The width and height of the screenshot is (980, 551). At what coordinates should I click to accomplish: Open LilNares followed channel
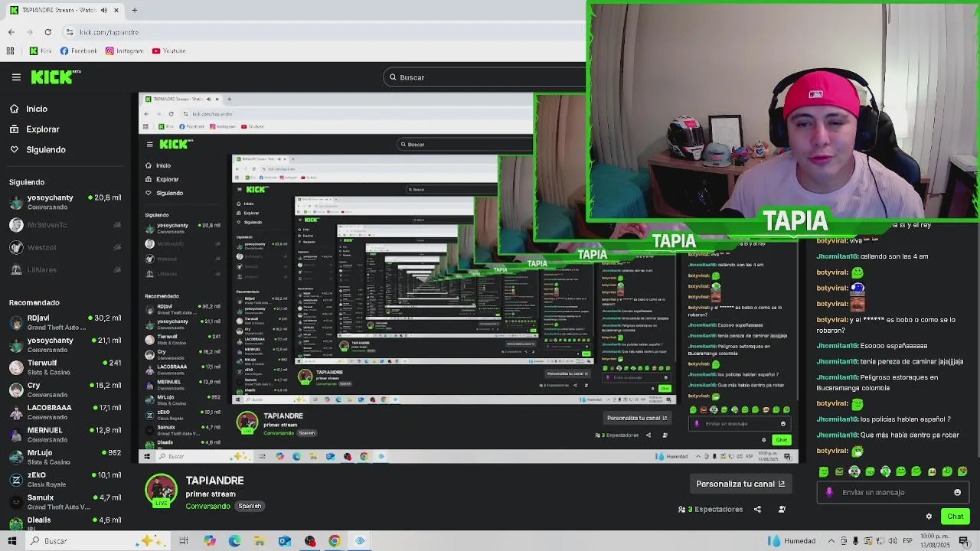(x=65, y=269)
